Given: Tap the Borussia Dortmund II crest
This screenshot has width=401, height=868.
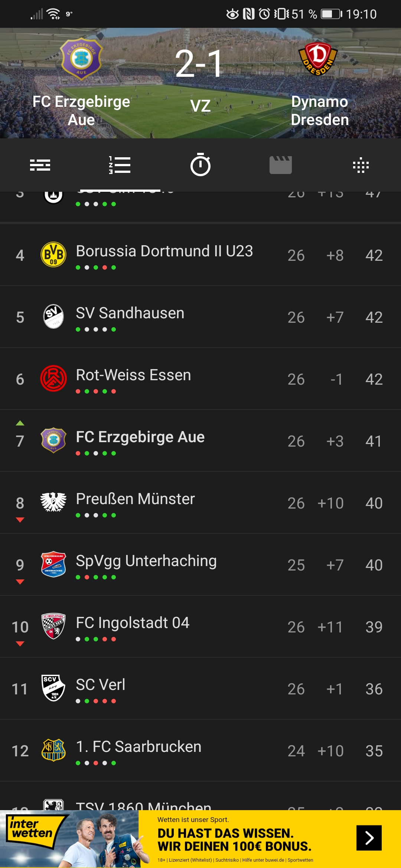Looking at the screenshot, I should (x=53, y=255).
